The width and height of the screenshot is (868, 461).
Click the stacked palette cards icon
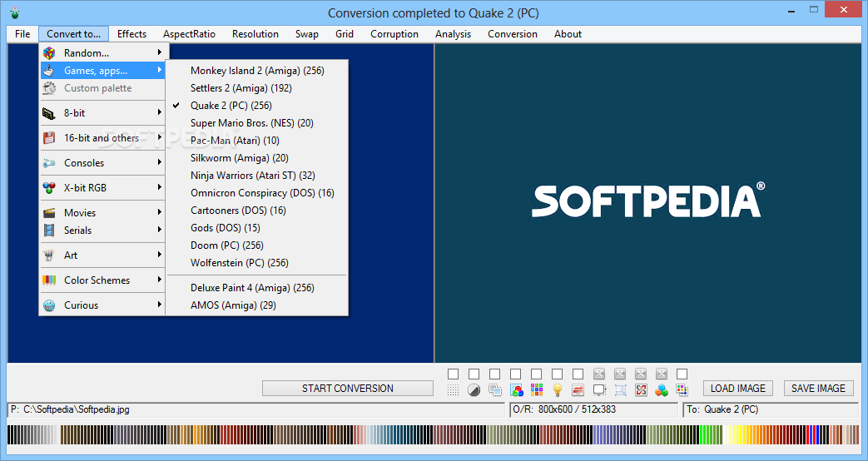click(682, 390)
